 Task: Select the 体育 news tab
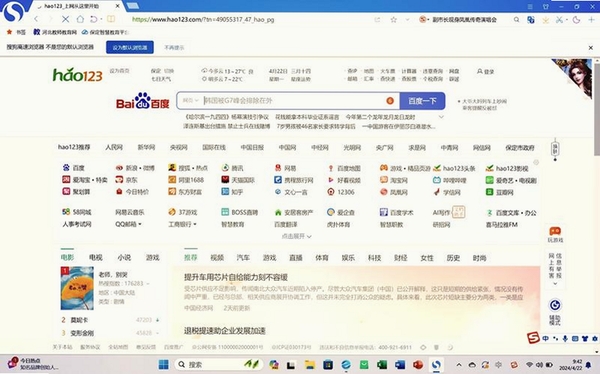point(322,258)
